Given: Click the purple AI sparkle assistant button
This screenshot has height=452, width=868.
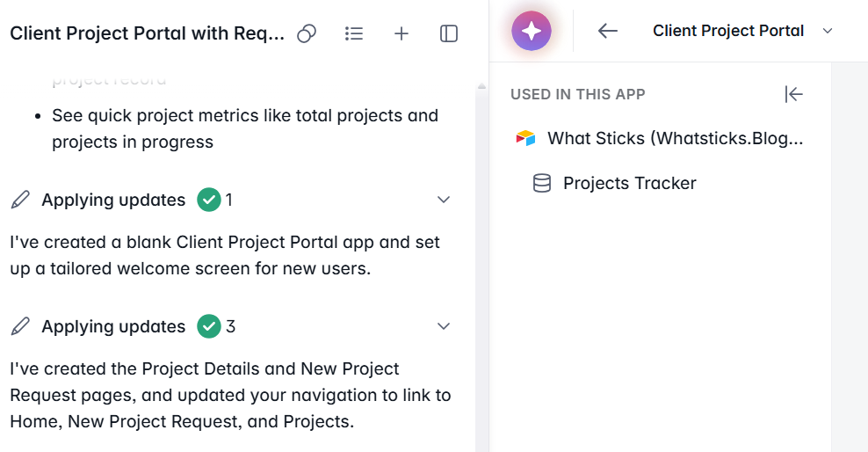Looking at the screenshot, I should tap(532, 31).
